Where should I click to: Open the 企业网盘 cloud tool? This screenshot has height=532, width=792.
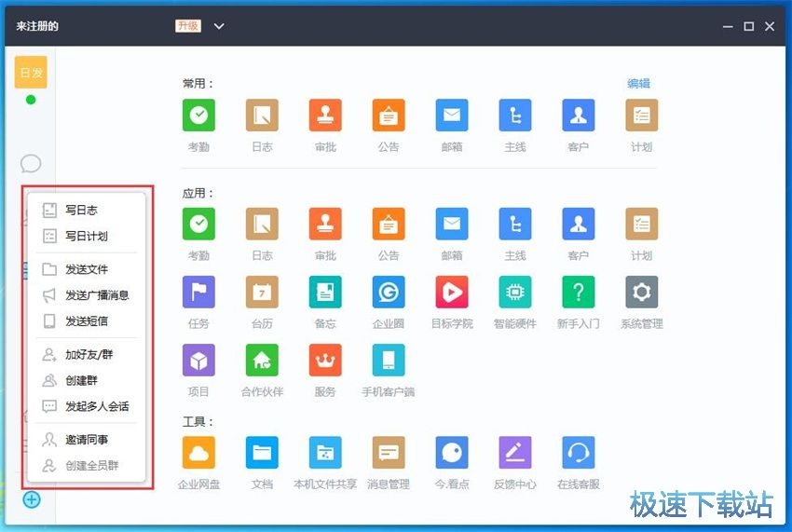click(x=198, y=453)
